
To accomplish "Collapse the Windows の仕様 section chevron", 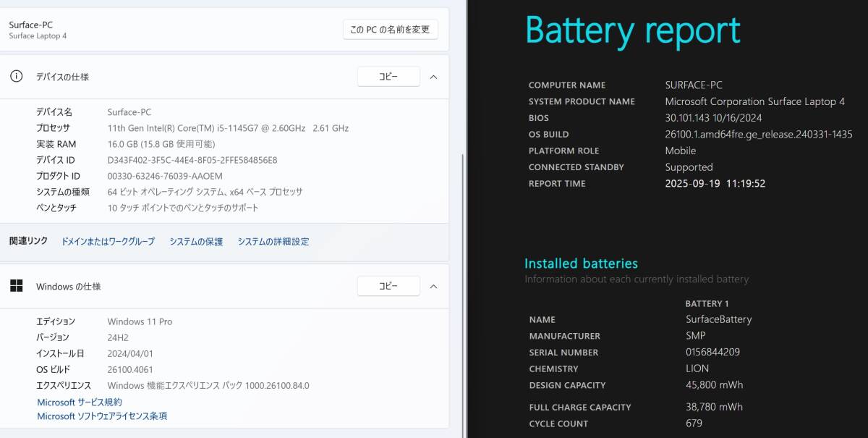I will [x=433, y=286].
